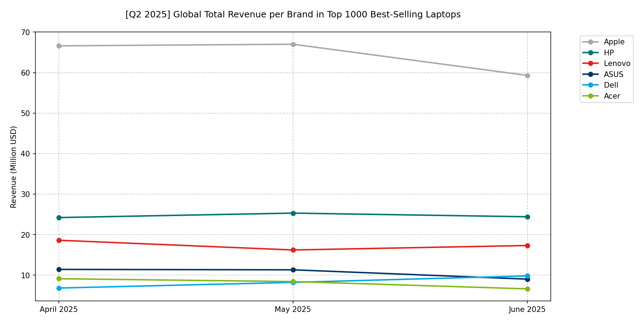Image resolution: width=644 pixels, height=324 pixels.
Task: Select ASUS's June 2025 data point
Action: pos(527,279)
